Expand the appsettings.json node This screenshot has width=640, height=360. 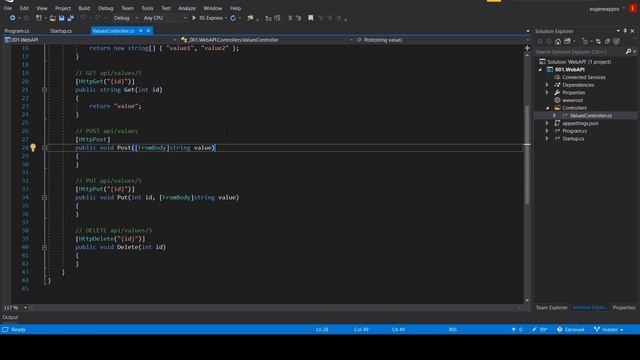click(x=547, y=123)
